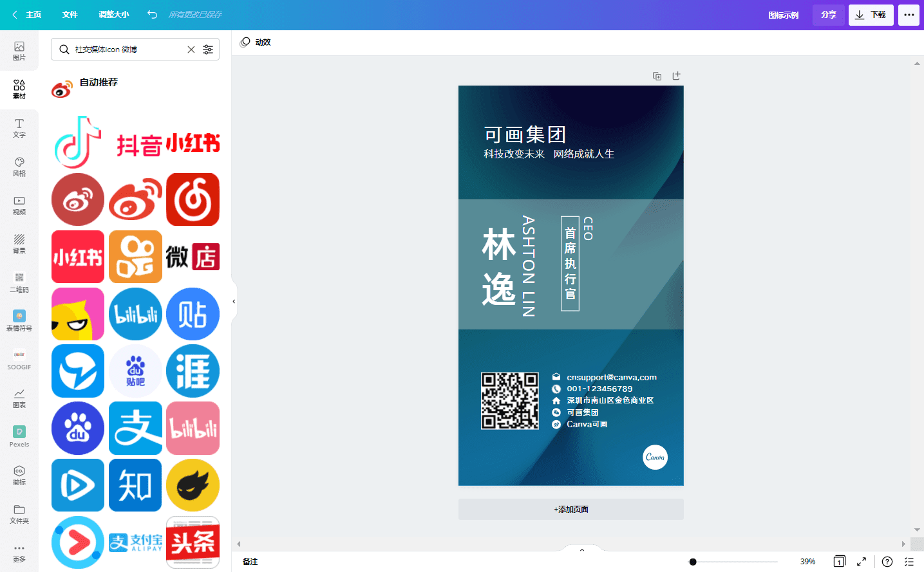Open the 图片 (Photos) sidebar panel
924x572 pixels.
click(x=19, y=51)
